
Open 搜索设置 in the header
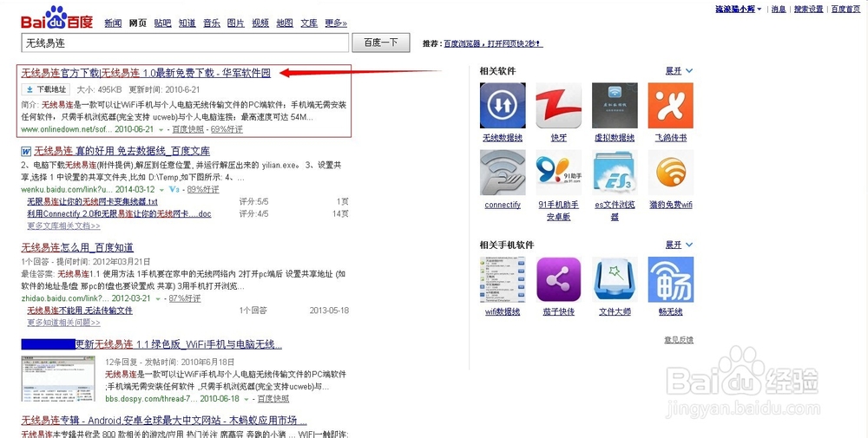(809, 9)
